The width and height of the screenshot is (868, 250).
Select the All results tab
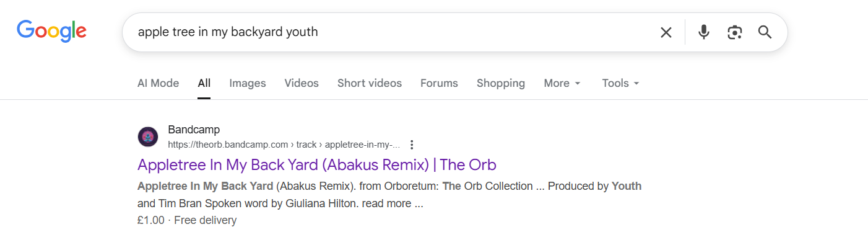coord(204,83)
